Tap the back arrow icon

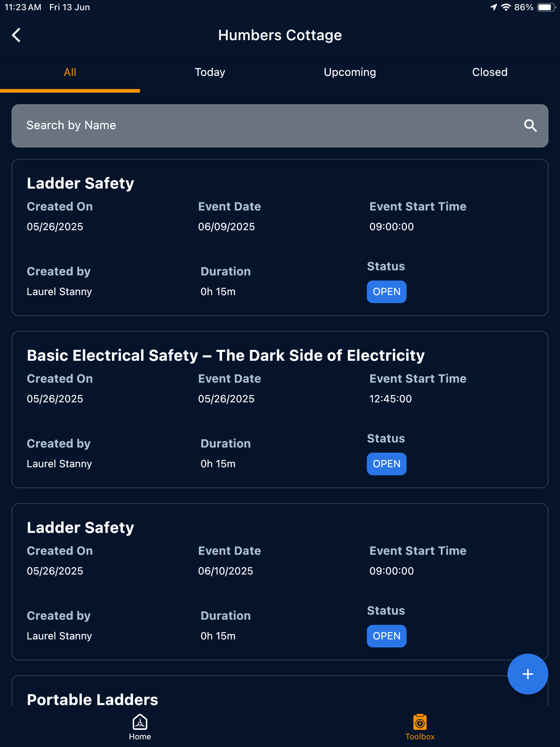point(16,35)
